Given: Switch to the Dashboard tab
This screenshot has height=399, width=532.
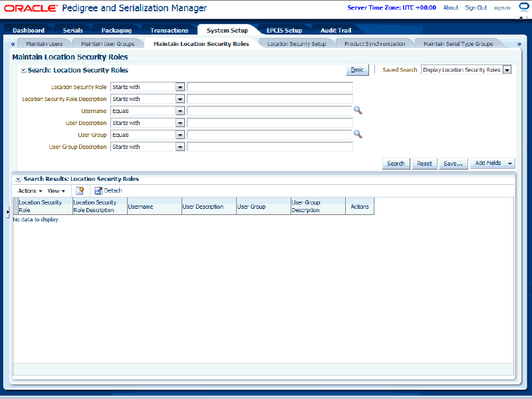Looking at the screenshot, I should click(29, 30).
